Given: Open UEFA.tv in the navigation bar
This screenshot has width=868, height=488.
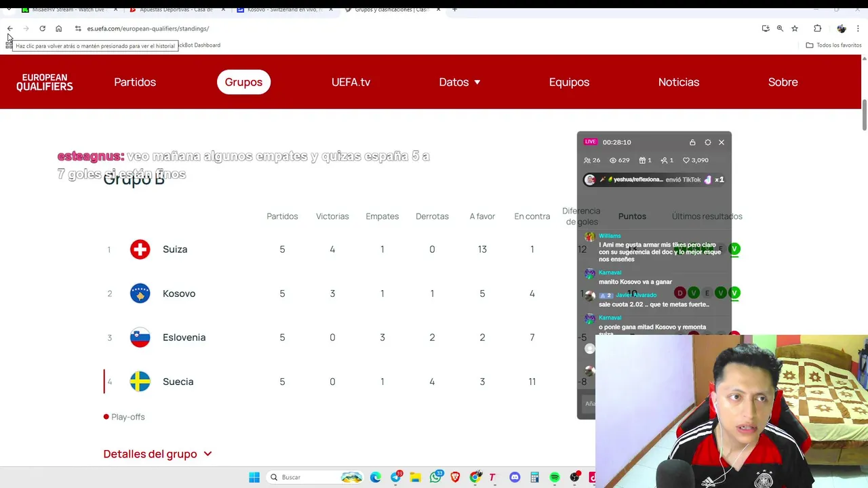Looking at the screenshot, I should (351, 82).
